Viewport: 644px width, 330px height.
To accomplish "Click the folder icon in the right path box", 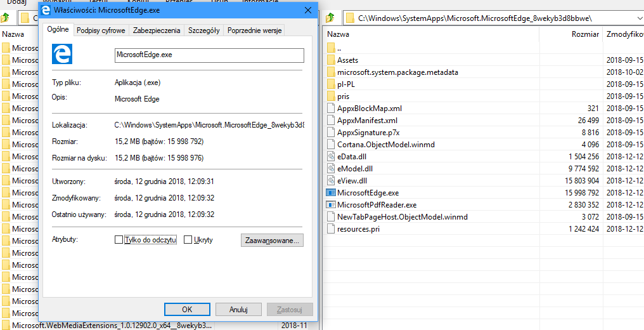I will (349, 18).
